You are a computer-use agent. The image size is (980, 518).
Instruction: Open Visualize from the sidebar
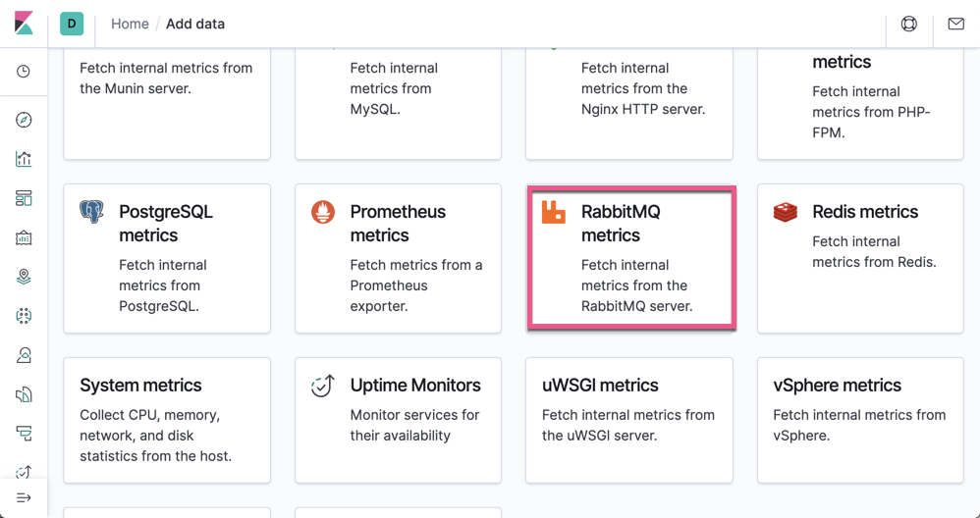24,159
